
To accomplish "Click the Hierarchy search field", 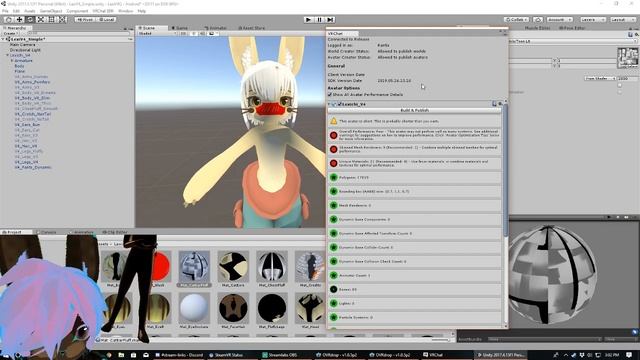I will pyautogui.click(x=78, y=33).
